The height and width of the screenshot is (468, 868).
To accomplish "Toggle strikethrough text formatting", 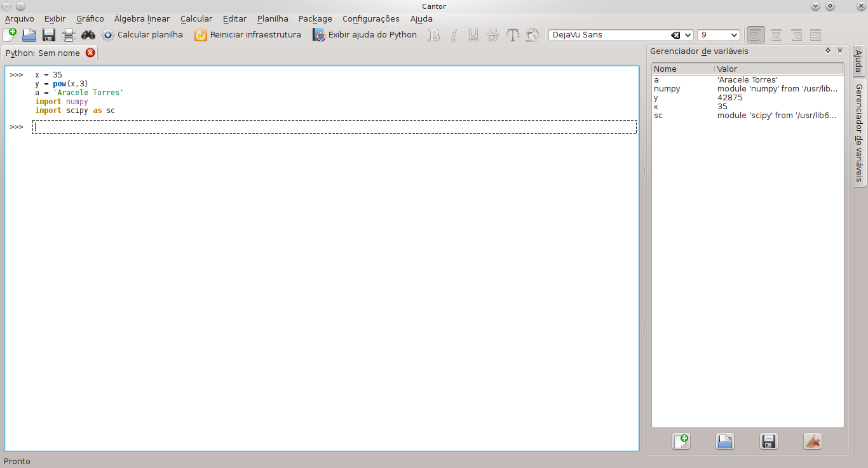I will click(x=493, y=35).
